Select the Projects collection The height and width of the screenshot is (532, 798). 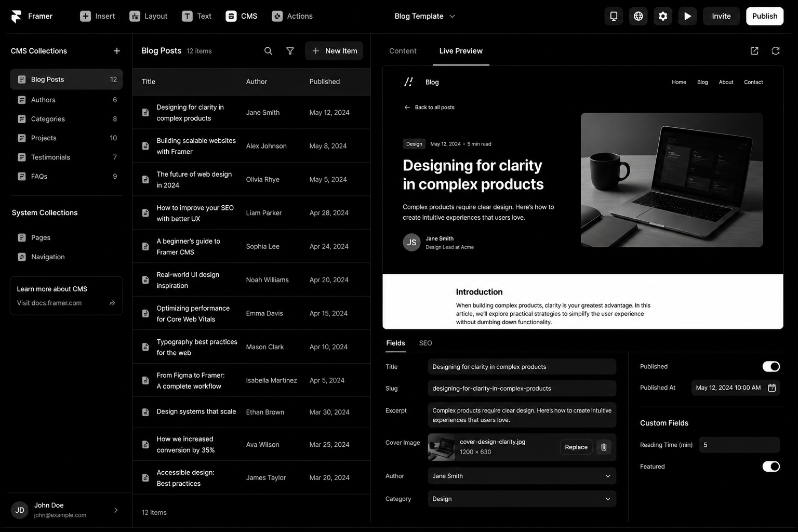point(66,138)
